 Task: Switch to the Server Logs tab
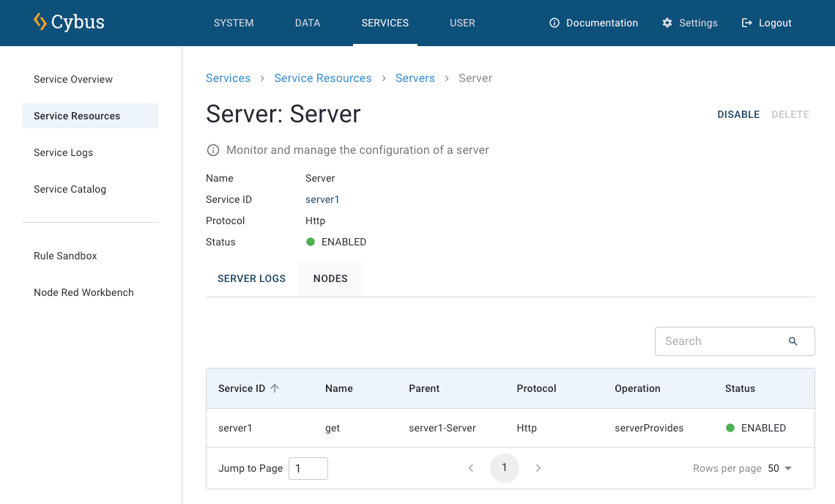[x=251, y=278]
